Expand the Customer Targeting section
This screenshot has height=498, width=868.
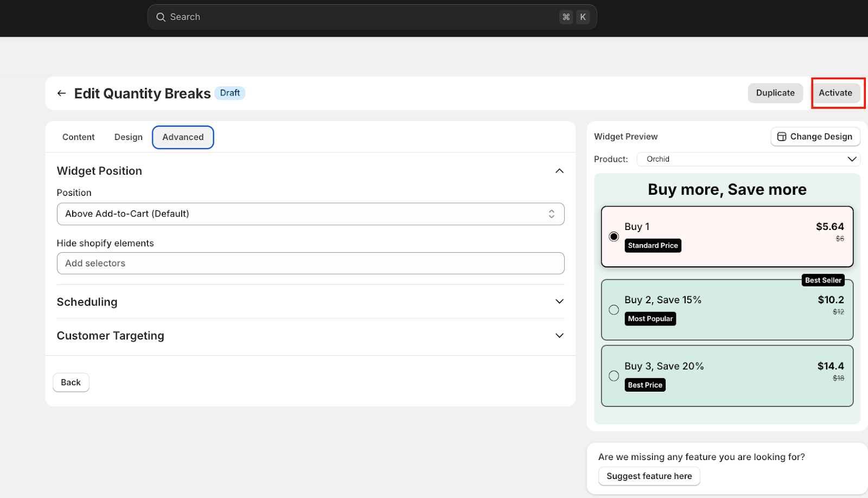coord(559,336)
